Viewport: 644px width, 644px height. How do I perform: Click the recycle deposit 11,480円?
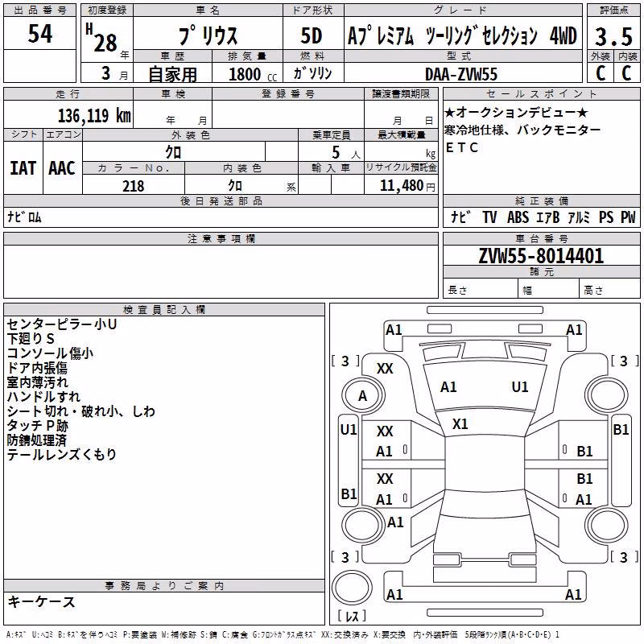[407, 186]
